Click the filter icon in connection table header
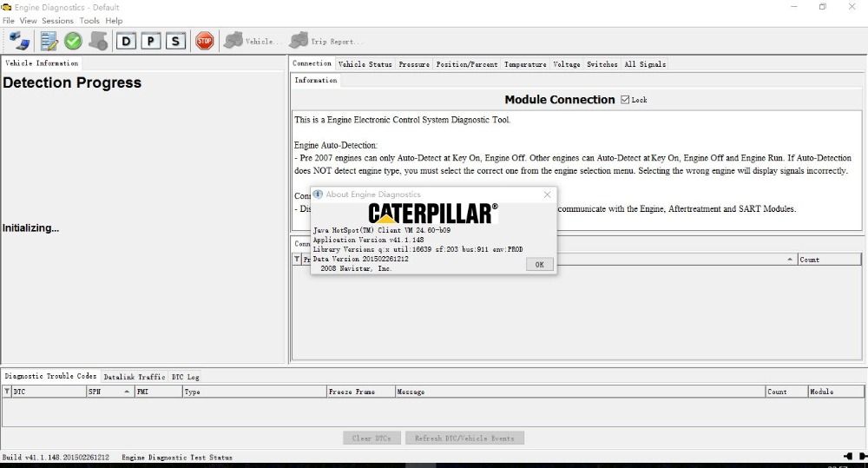 [x=297, y=260]
